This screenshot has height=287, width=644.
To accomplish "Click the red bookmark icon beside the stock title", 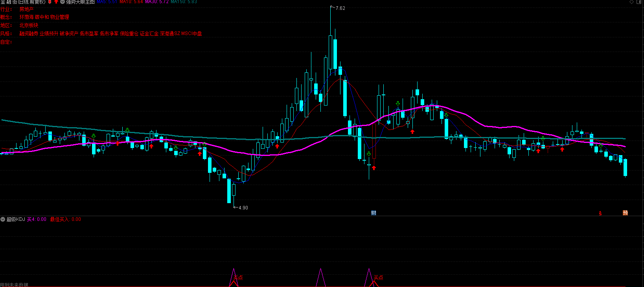I will tap(50, 2).
